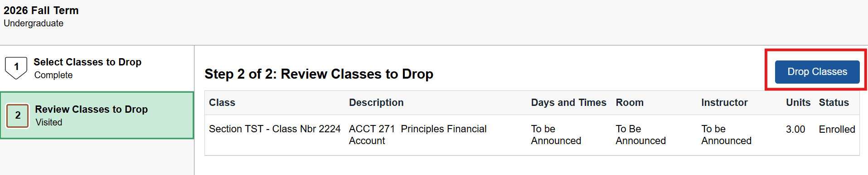Open Review Classes to Drop step
This screenshot has height=175, width=868.
97,115
